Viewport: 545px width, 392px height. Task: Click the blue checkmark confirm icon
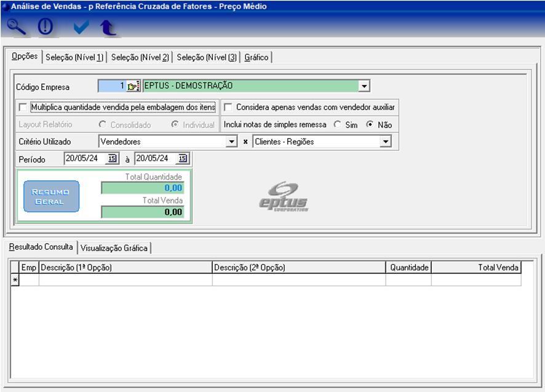point(81,27)
